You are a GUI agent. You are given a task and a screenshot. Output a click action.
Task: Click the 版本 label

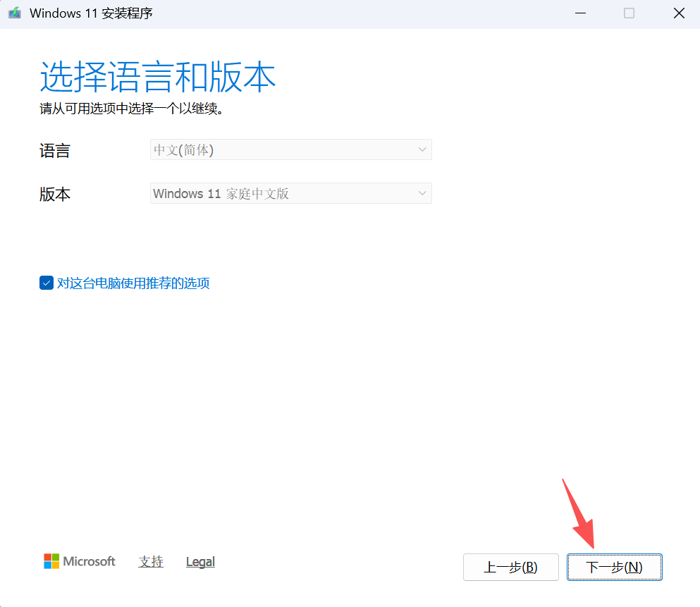click(x=55, y=194)
